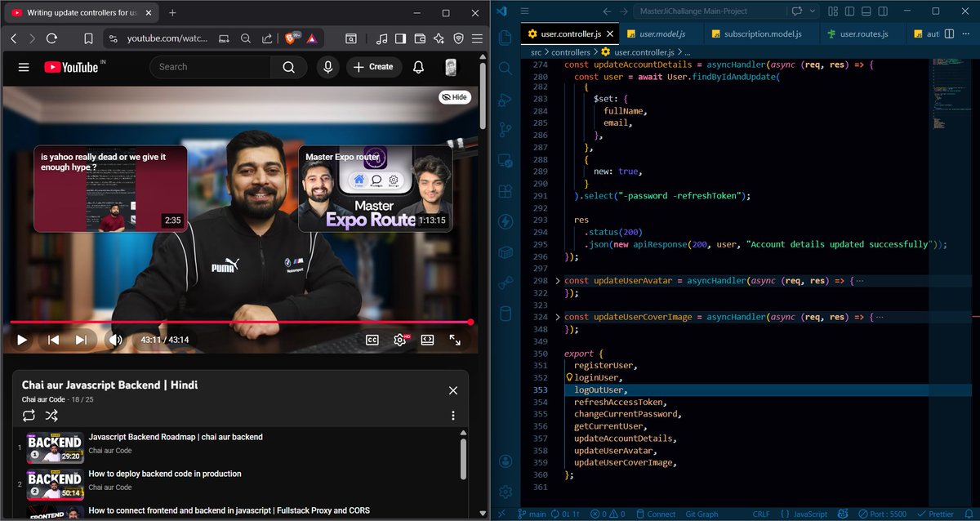Split the VS Code editor right
Viewport: 980px width, 521px height.
click(x=950, y=33)
